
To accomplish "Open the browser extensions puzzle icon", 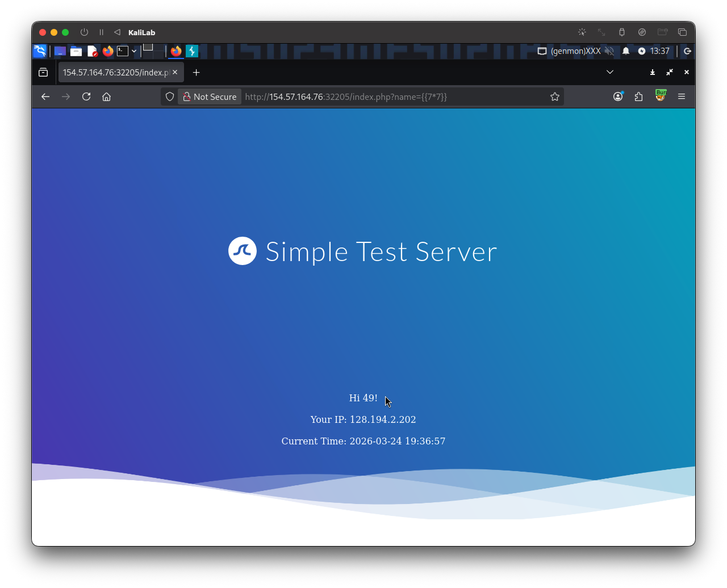I will 638,96.
